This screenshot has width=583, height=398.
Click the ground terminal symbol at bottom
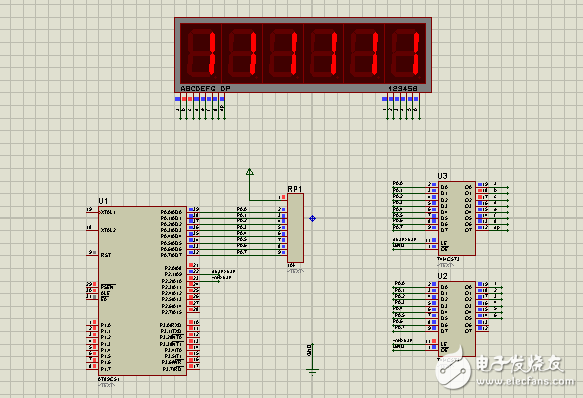coord(313,371)
